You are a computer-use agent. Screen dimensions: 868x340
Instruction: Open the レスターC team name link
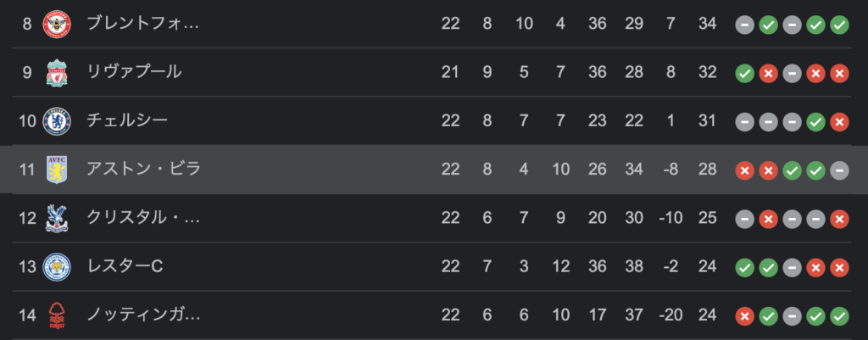(125, 266)
